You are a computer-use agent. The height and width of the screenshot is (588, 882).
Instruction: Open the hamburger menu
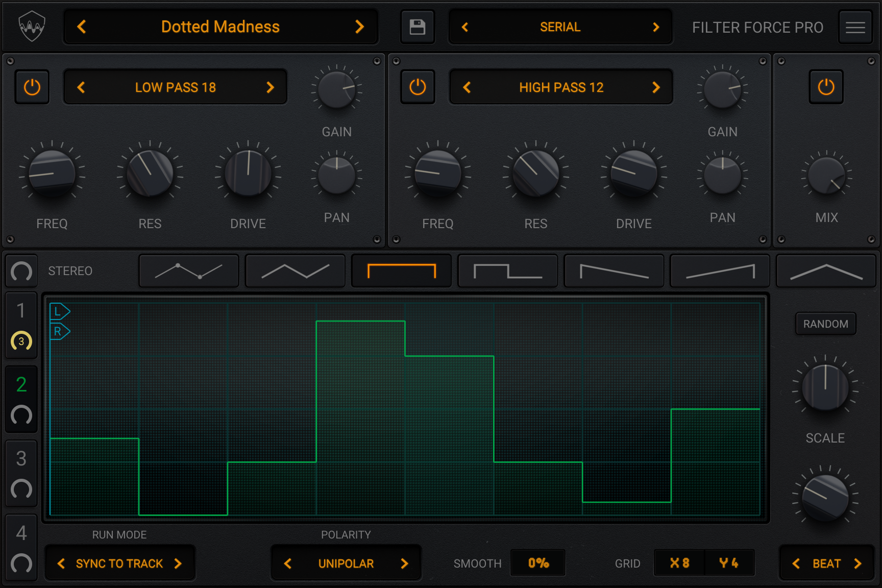pos(855,28)
